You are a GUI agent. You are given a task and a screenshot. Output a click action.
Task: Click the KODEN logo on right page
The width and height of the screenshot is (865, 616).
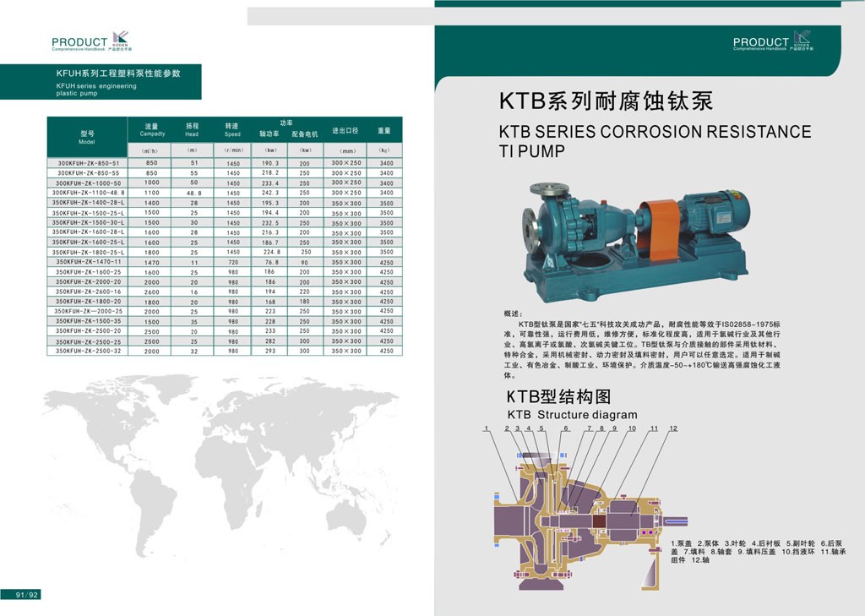(x=801, y=39)
